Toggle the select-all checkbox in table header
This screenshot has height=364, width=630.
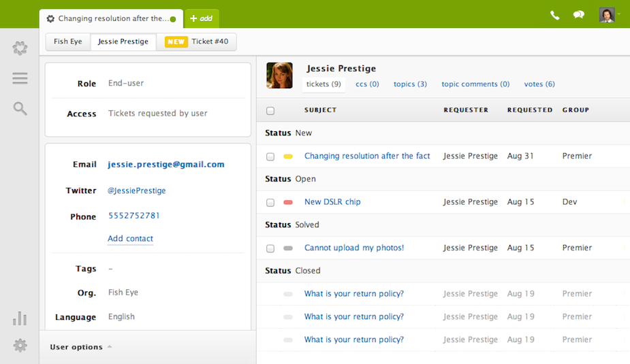pos(270,111)
